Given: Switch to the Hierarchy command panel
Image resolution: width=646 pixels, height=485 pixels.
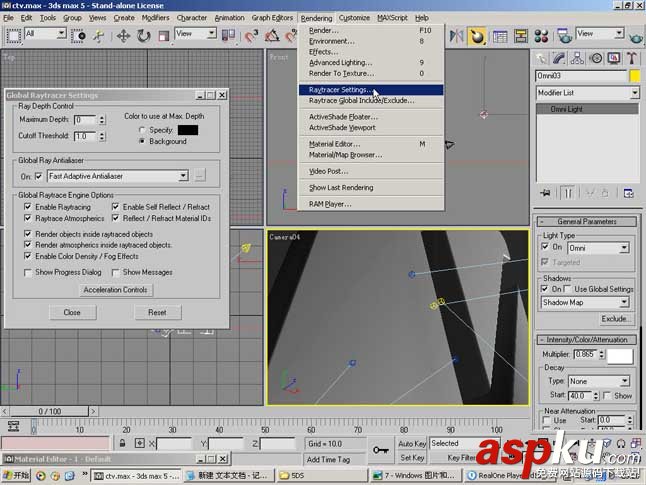Looking at the screenshot, I should click(577, 59).
